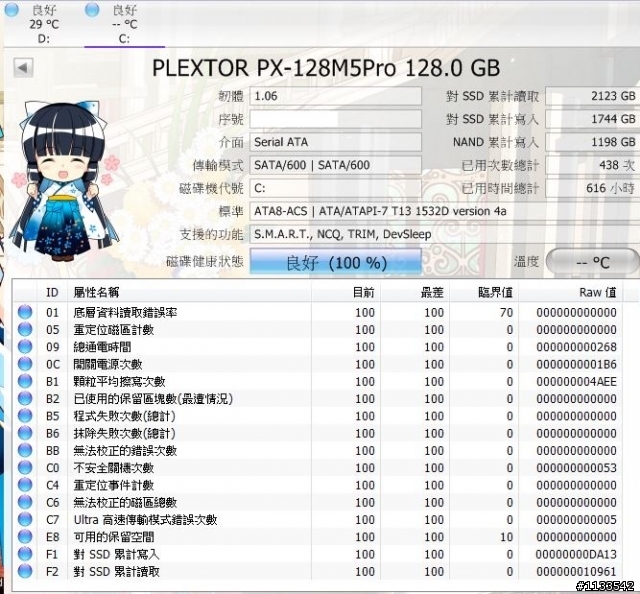Image resolution: width=640 pixels, height=594 pixels.
Task: Click status orb of attribute B5
Action: 25,415
